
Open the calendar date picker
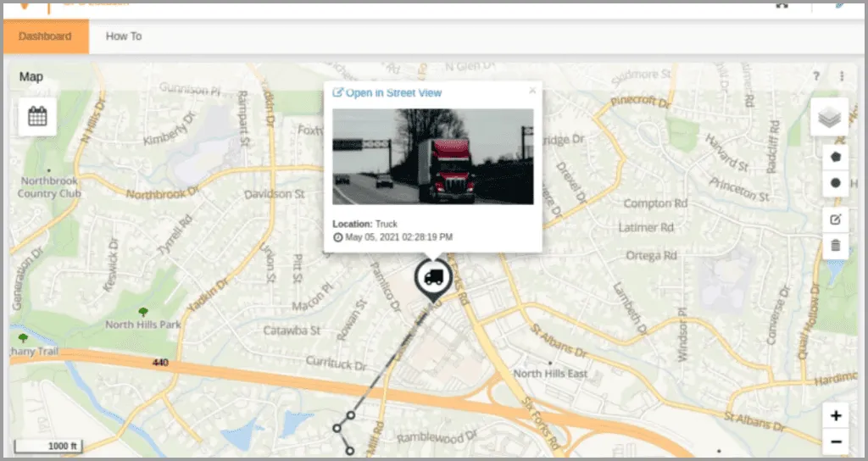[x=37, y=116]
